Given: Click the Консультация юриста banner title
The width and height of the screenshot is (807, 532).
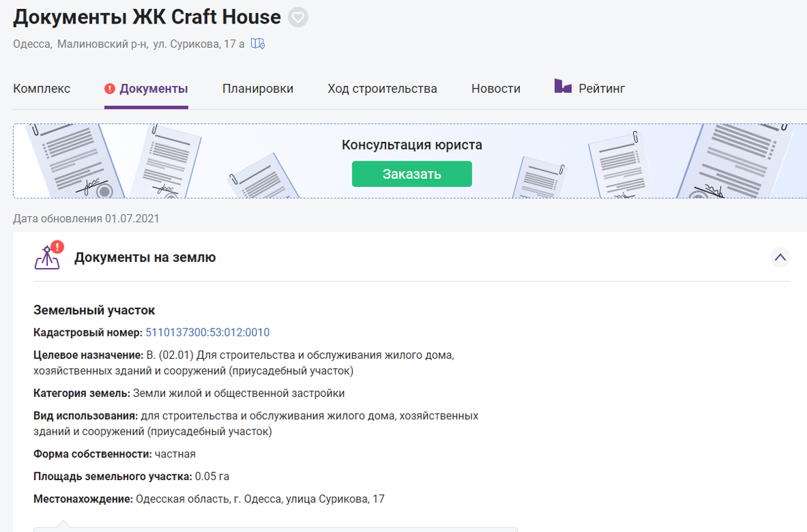Looking at the screenshot, I should (412, 145).
